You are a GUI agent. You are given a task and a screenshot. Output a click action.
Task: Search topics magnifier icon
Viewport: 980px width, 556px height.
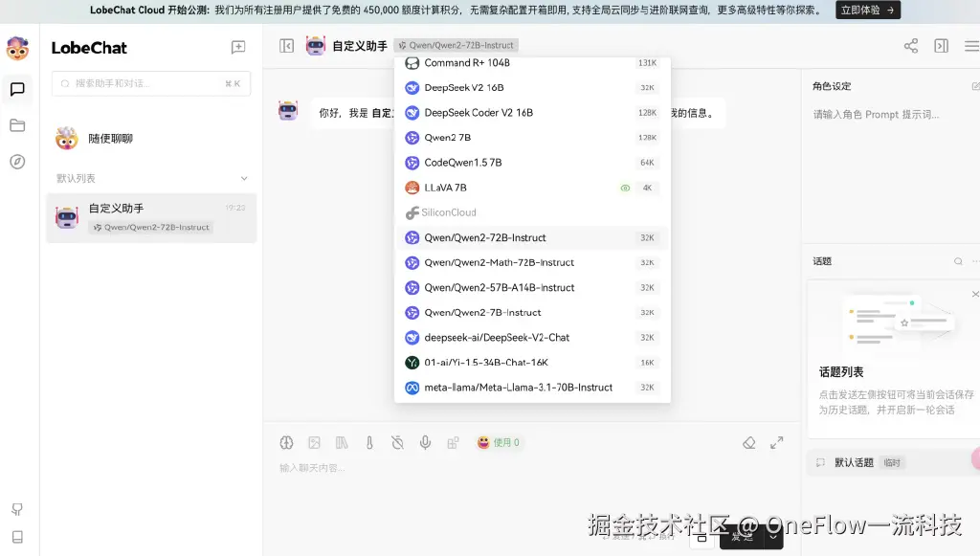pyautogui.click(x=957, y=261)
